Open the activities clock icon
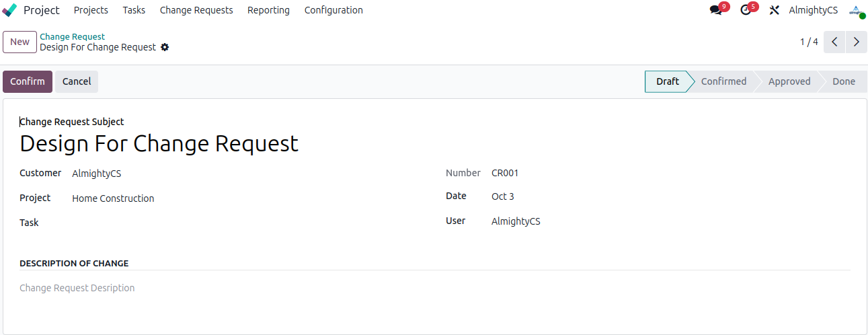This screenshot has width=868, height=335. click(x=745, y=10)
